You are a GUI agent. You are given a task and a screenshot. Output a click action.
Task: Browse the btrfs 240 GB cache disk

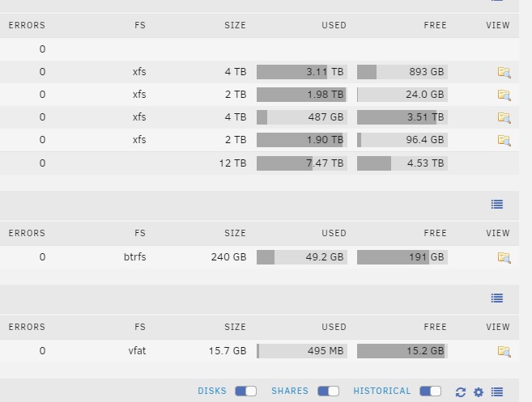(504, 257)
